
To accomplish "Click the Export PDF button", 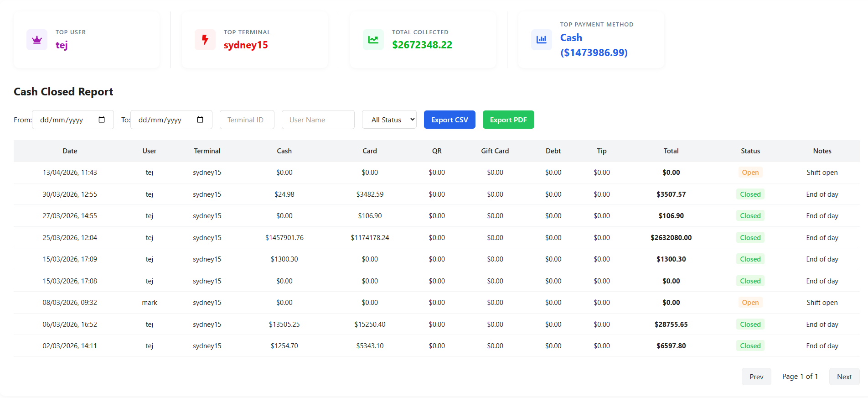I will (x=508, y=120).
